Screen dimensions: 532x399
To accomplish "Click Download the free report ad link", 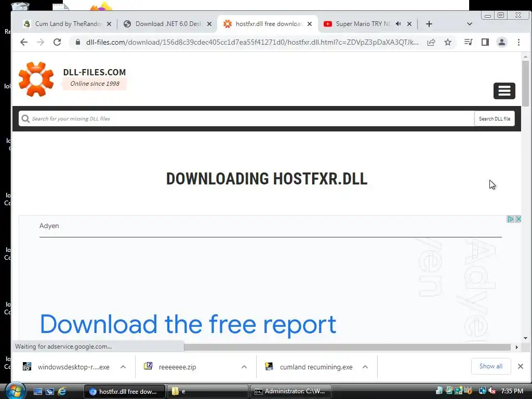I will (x=188, y=324).
